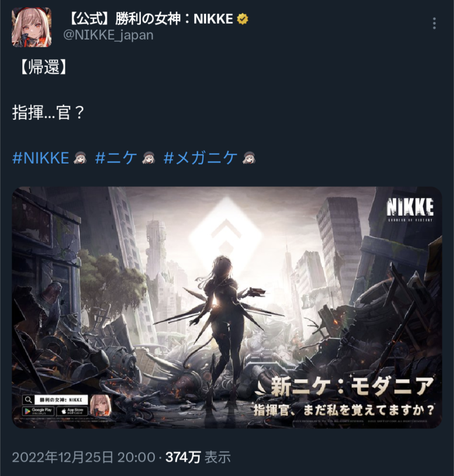Click the Google Play badge in the banner

[x=38, y=411]
